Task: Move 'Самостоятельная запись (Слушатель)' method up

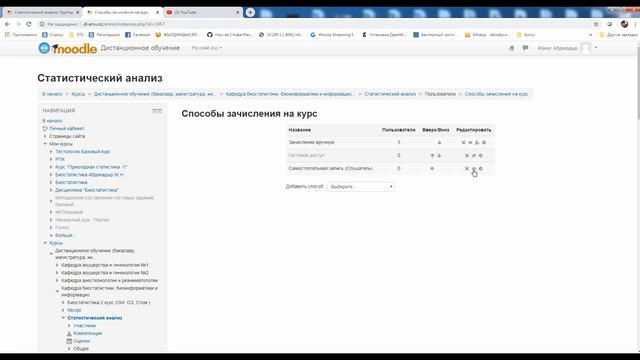Action: tap(432, 168)
